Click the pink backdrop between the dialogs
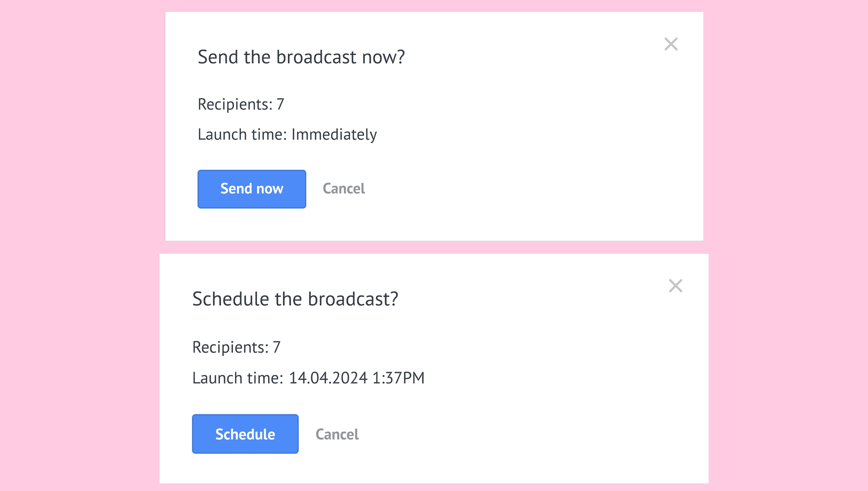This screenshot has height=491, width=868. tap(434, 247)
